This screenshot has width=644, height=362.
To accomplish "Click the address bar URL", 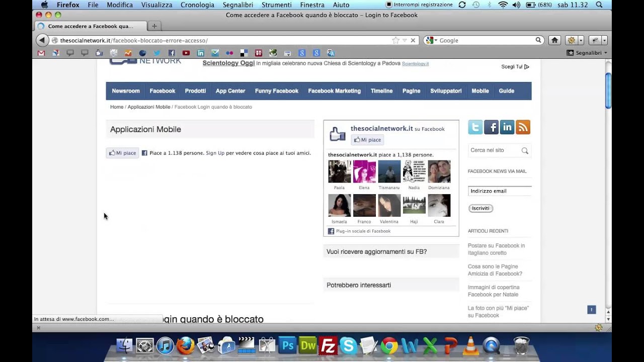I will (x=134, y=40).
